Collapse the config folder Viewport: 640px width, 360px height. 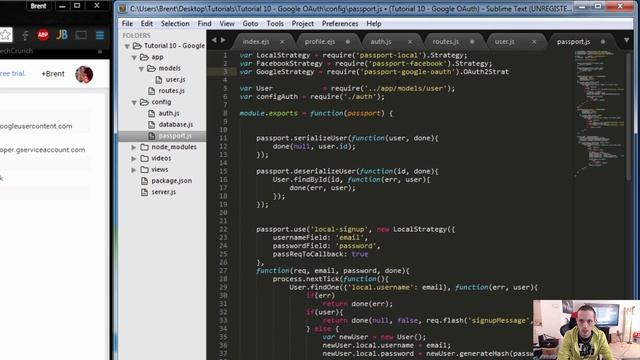(134, 102)
